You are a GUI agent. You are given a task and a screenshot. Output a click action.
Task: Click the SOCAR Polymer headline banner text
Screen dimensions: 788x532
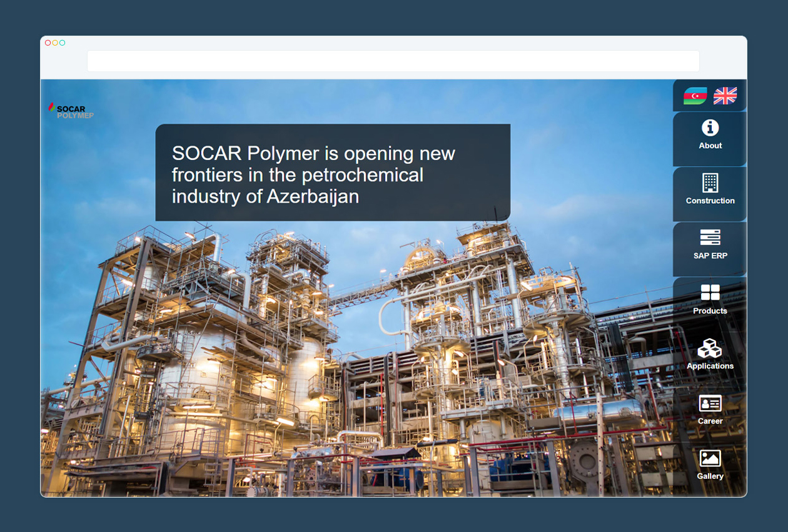(313, 174)
